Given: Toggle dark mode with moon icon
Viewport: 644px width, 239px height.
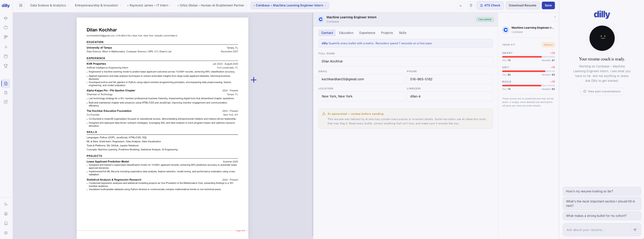Looking at the screenshot, I should pos(6,204).
